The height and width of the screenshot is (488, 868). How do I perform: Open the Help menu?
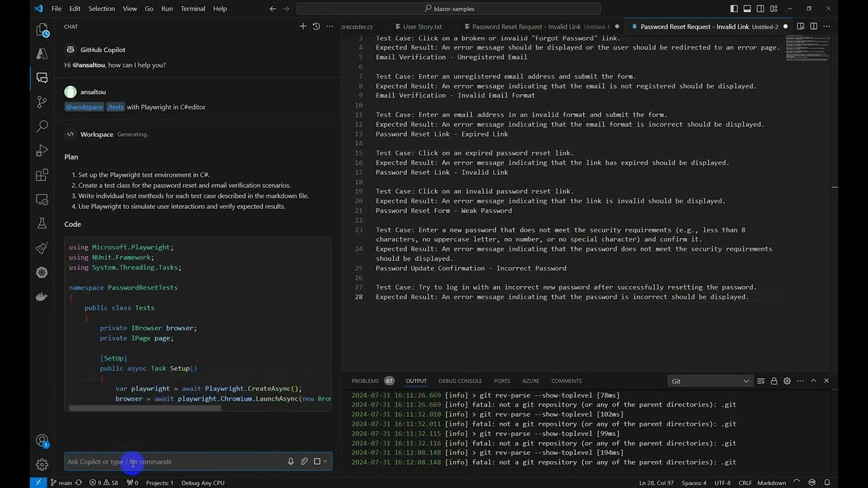click(x=220, y=9)
